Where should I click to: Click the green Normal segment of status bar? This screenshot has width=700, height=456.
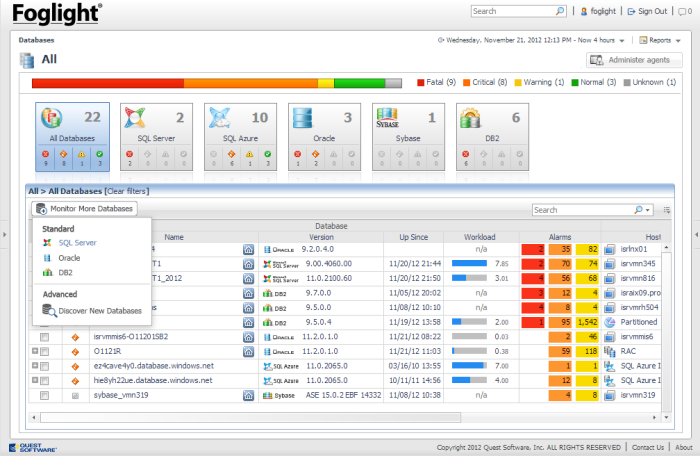click(x=359, y=83)
